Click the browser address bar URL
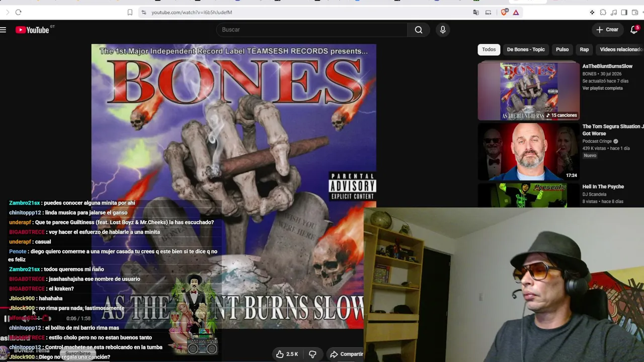 tap(192, 12)
